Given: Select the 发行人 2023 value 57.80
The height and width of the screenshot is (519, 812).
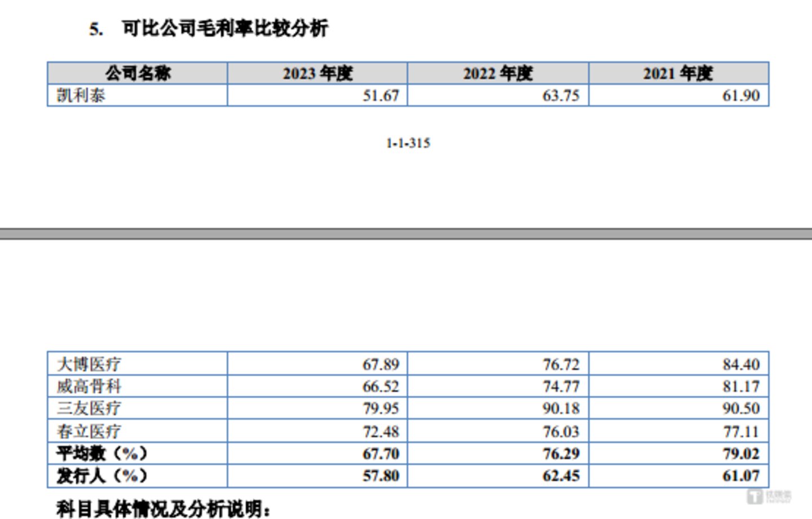Looking at the screenshot, I should pos(381,476).
